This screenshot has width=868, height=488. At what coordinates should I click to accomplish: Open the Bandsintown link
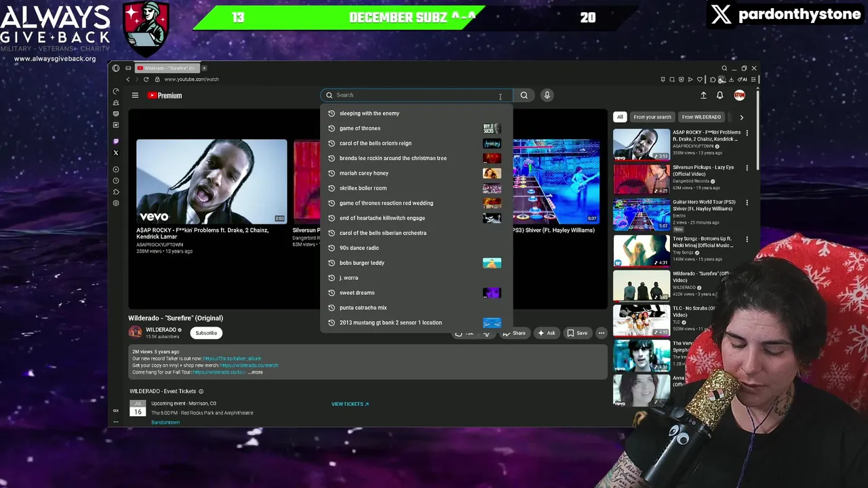[165, 422]
